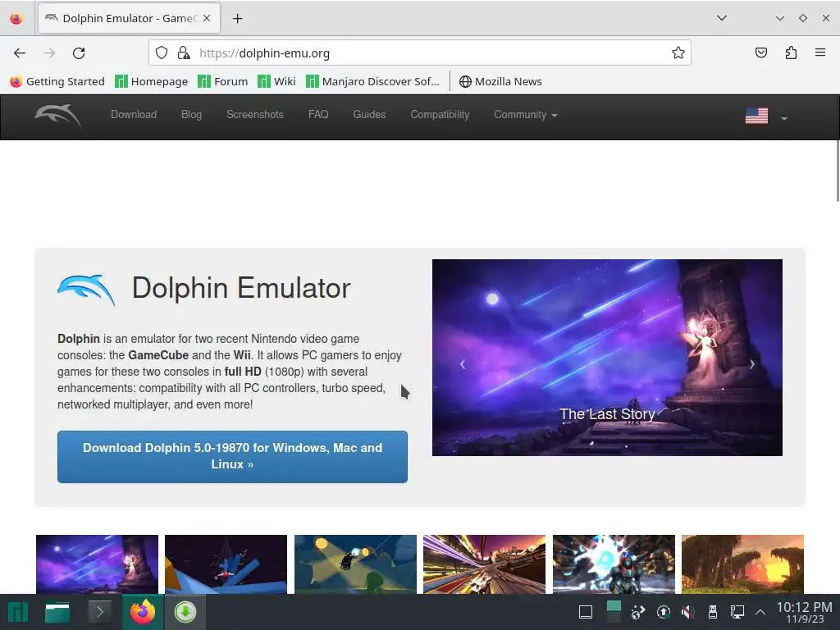This screenshot has height=630, width=840.
Task: Show next slide in the carousel
Action: 751,364
